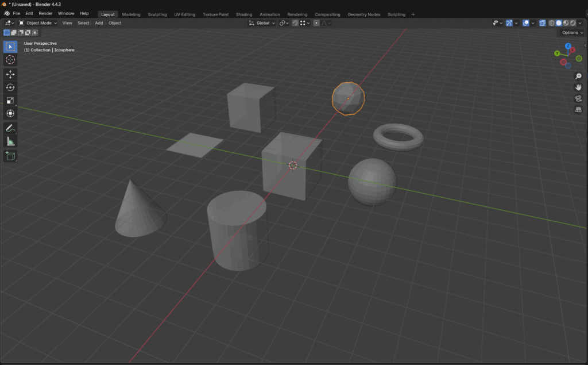Open the viewport Object menu
The width and height of the screenshot is (588, 365).
(x=115, y=23)
